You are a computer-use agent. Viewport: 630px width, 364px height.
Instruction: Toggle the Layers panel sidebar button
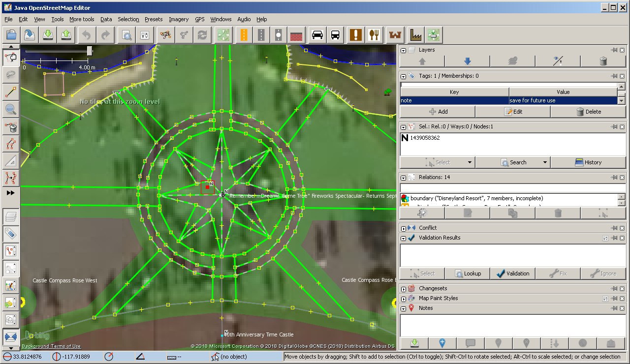[11, 216]
